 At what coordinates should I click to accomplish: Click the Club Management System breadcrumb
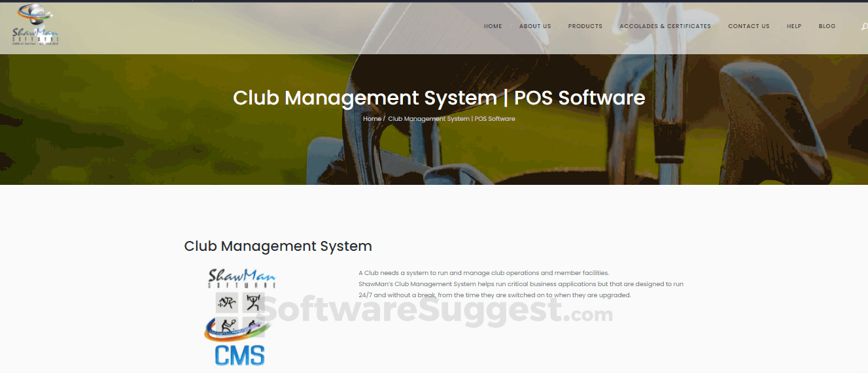[x=451, y=119]
